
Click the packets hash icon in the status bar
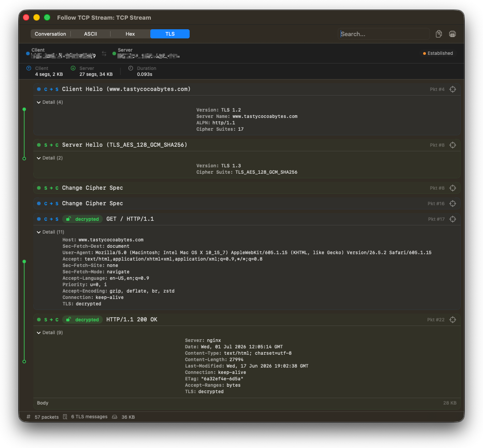[x=28, y=417]
